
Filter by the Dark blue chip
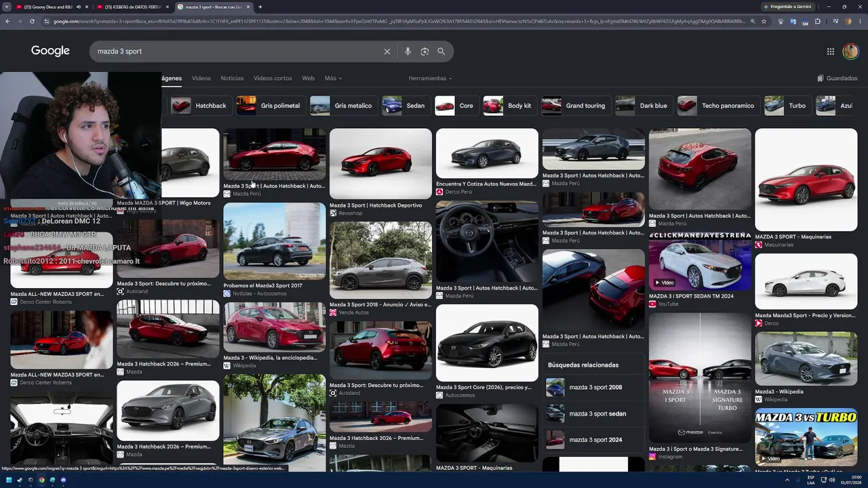(643, 106)
